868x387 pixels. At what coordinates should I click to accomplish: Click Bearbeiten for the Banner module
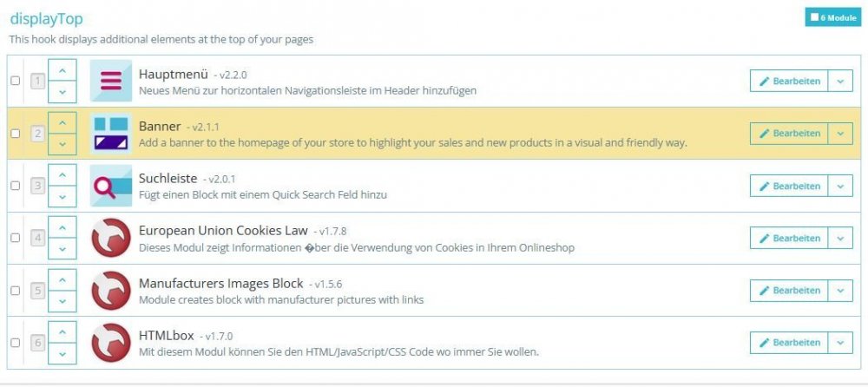[x=789, y=133]
